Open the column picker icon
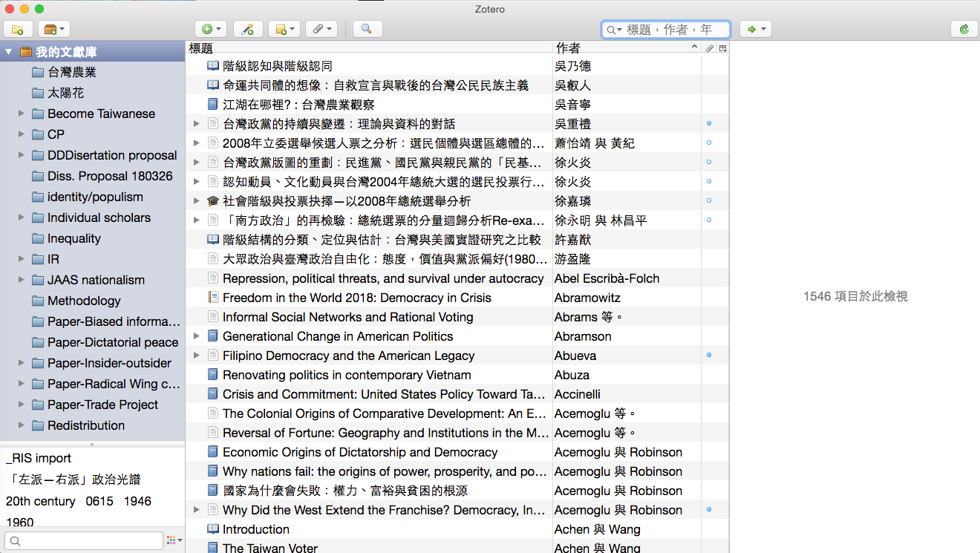 tap(722, 48)
